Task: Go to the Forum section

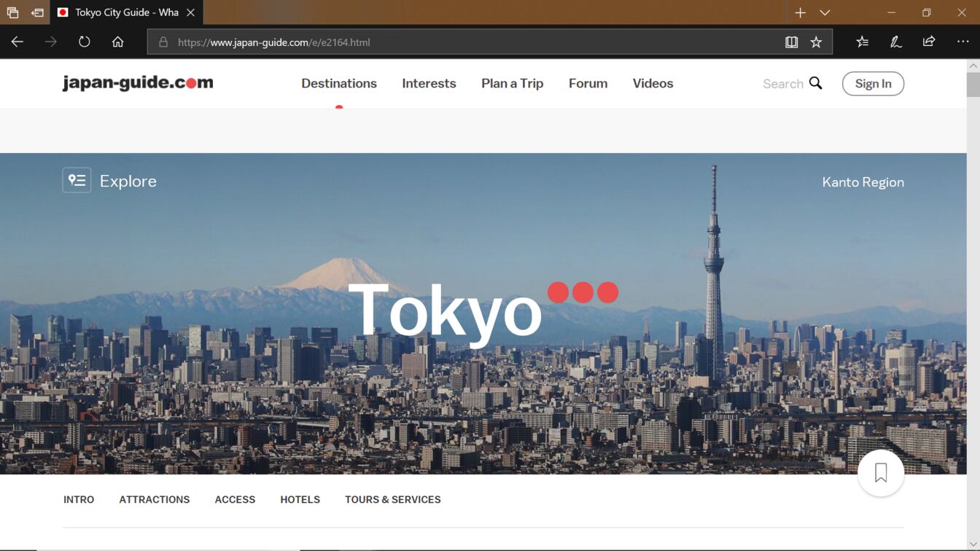Action: (x=588, y=83)
